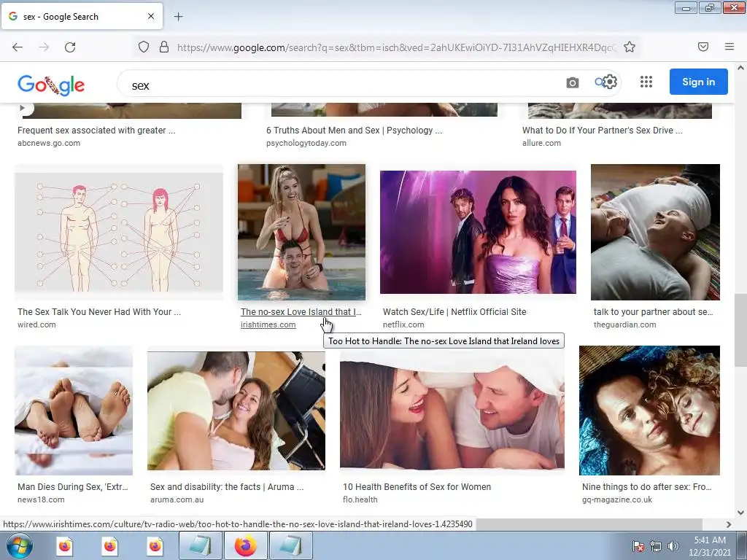The width and height of the screenshot is (747, 560).
Task: Open a new tab with plus button
Action: point(178,17)
